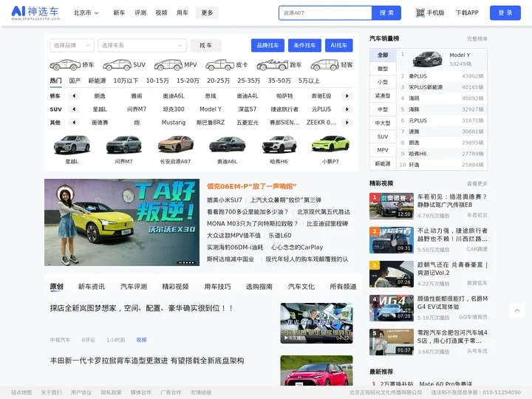Switch to the 汽车评测 content tab
This screenshot has width=532, height=399.
pos(133,287)
